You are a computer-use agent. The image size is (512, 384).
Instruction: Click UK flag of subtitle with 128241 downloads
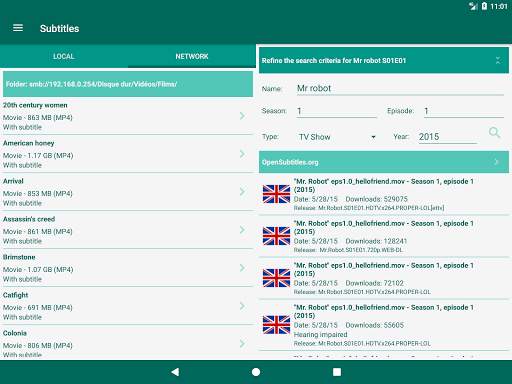click(x=276, y=236)
